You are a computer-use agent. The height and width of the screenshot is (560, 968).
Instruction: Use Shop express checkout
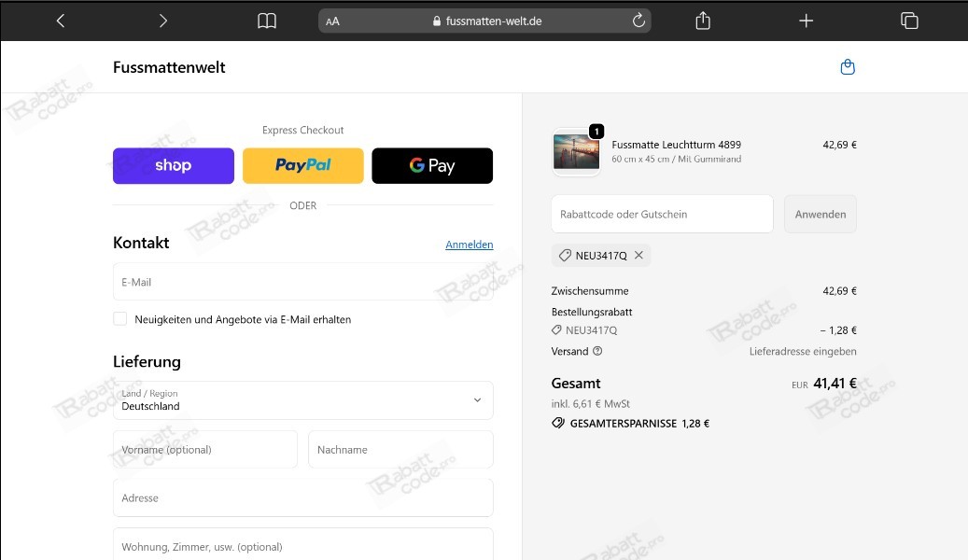(173, 165)
